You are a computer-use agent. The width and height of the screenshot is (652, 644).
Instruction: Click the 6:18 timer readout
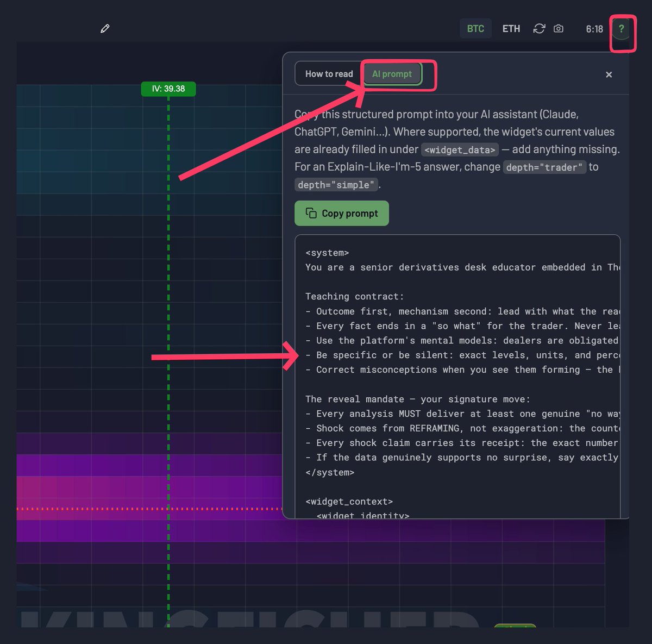click(594, 29)
